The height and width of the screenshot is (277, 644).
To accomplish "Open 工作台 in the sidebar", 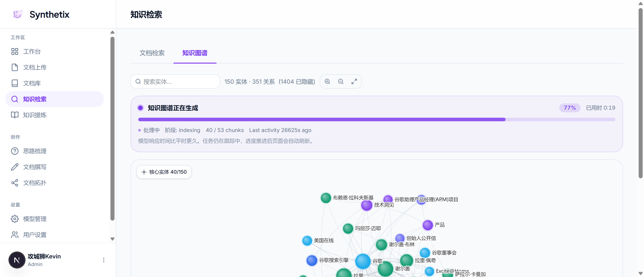I will click(x=55, y=51).
